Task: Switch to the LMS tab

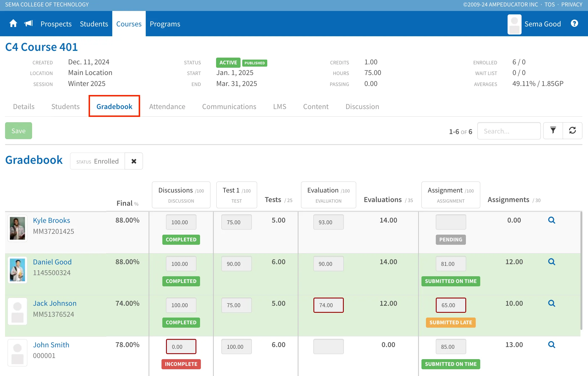Action: coord(280,107)
